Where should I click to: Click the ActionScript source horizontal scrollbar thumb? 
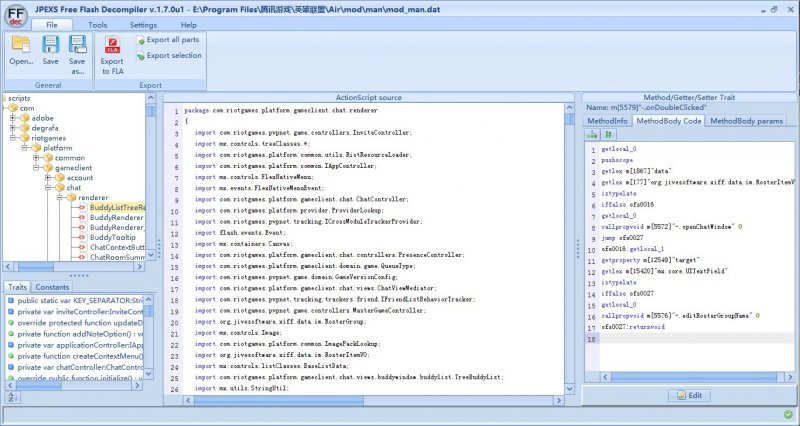pos(279,401)
